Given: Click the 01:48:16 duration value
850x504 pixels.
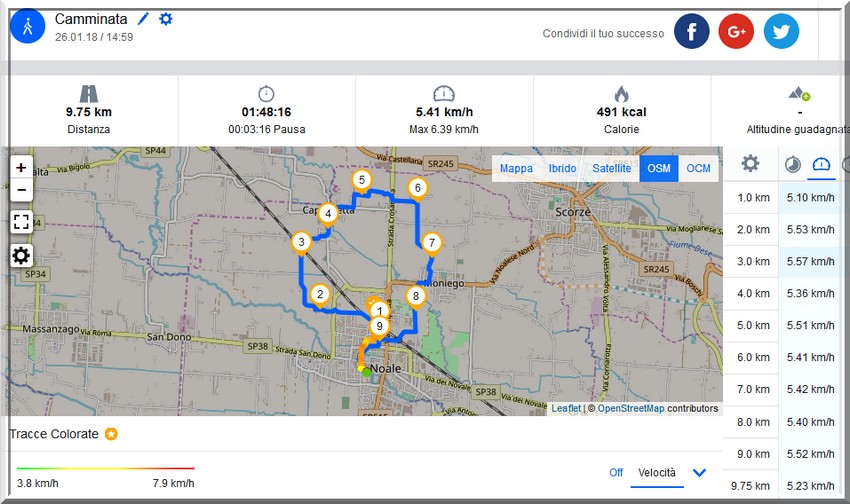Looking at the screenshot, I should pyautogui.click(x=266, y=112).
